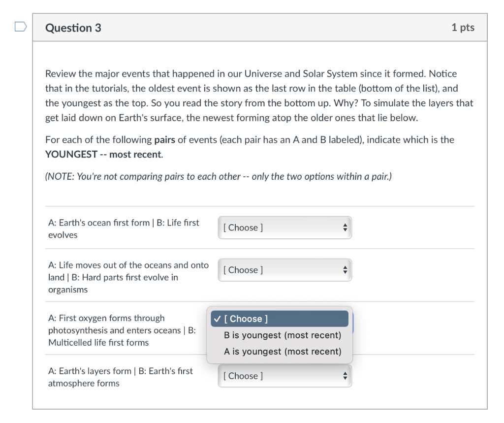Screen dimensions: 504x423
Task: Choose the highlighted '[ Choose ]' entry in the open menu
Action: (280, 319)
